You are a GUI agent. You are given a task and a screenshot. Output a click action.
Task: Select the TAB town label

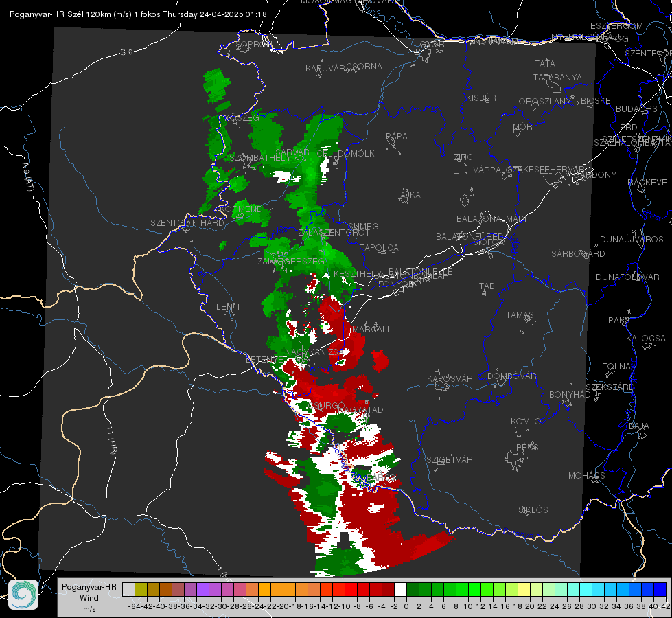487,286
